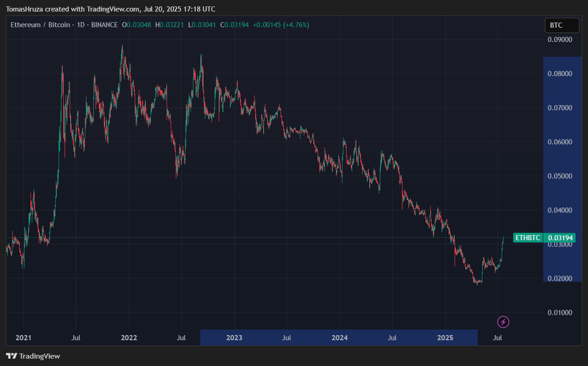588x366 pixels.
Task: Select the 2021 label on time axis
Action: pos(23,338)
